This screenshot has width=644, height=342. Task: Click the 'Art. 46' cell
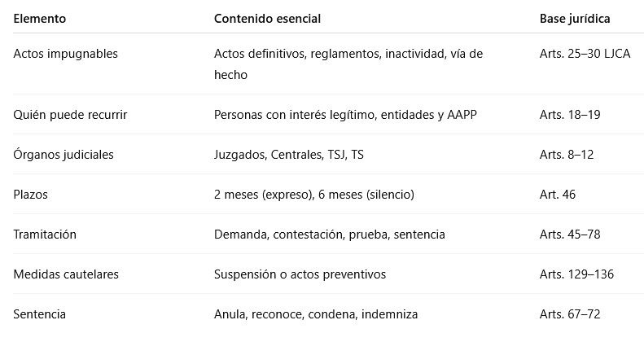[559, 195]
